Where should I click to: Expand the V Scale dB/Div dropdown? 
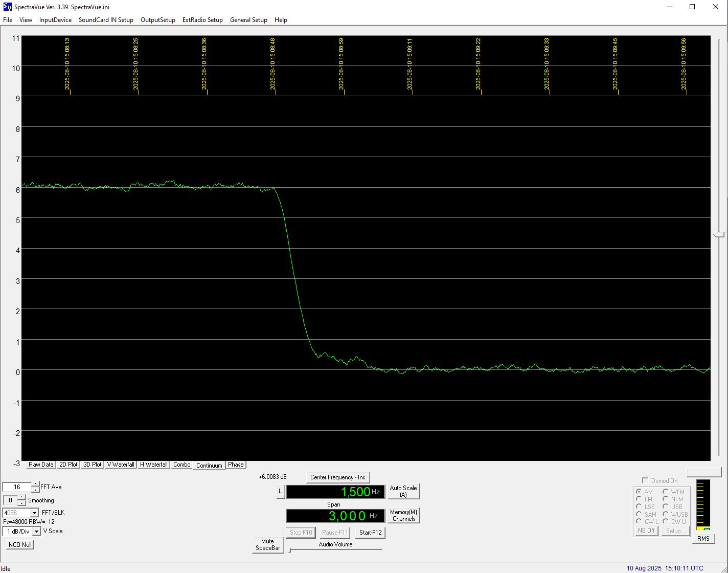(36, 531)
